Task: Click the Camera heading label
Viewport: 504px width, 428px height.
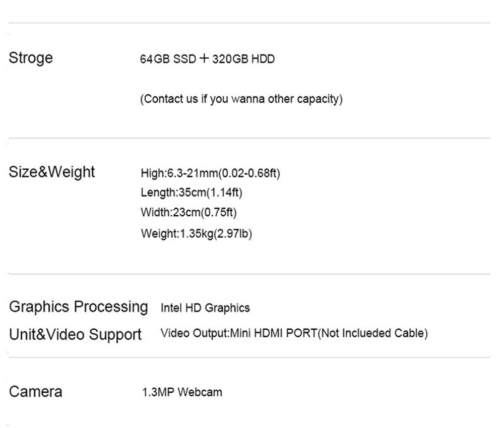Action: point(35,392)
